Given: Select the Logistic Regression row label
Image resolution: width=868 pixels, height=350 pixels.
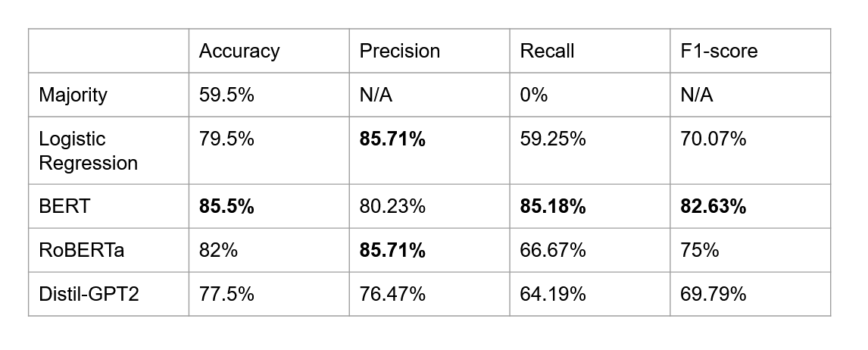Looking at the screenshot, I should (x=88, y=151).
